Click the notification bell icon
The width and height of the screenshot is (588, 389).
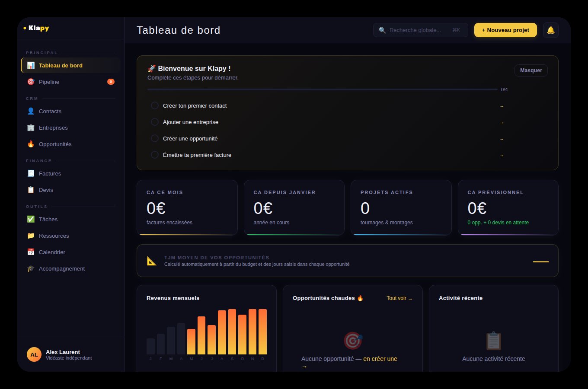pos(550,30)
